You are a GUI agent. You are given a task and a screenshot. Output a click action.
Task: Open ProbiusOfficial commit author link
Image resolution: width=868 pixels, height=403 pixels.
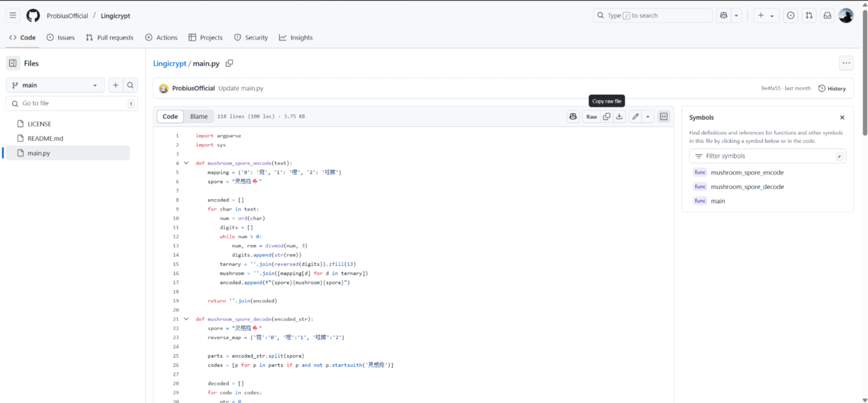coord(193,88)
